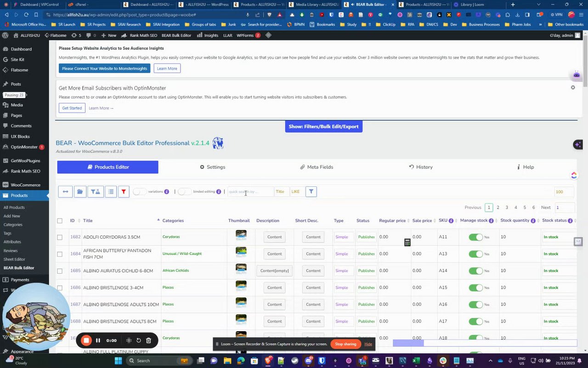The image size is (588, 368).
Task: Check the box for ALBINO AURATUS CICHLID 6-8CM
Action: point(60,271)
